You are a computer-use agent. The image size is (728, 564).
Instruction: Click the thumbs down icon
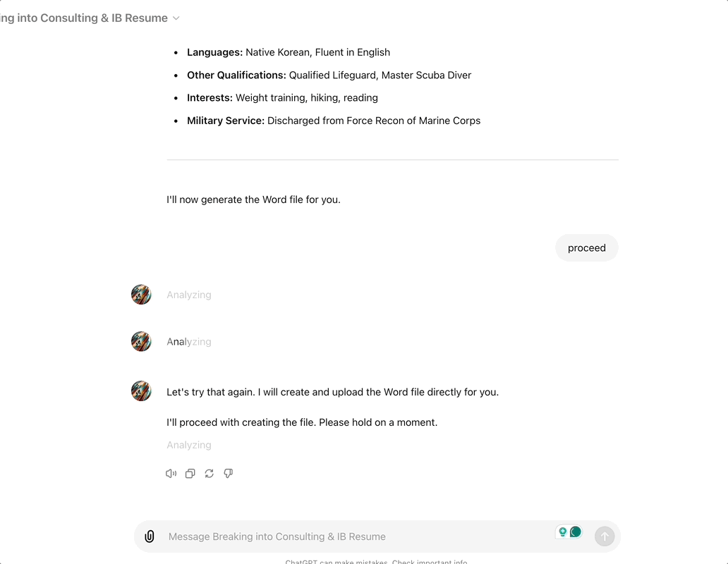tap(228, 474)
